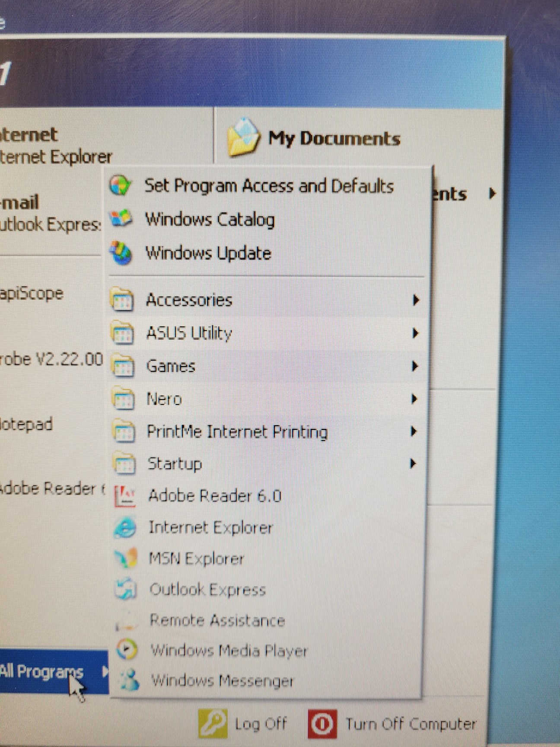Open the Nero program folder
The height and width of the screenshot is (747, 560).
point(164,399)
